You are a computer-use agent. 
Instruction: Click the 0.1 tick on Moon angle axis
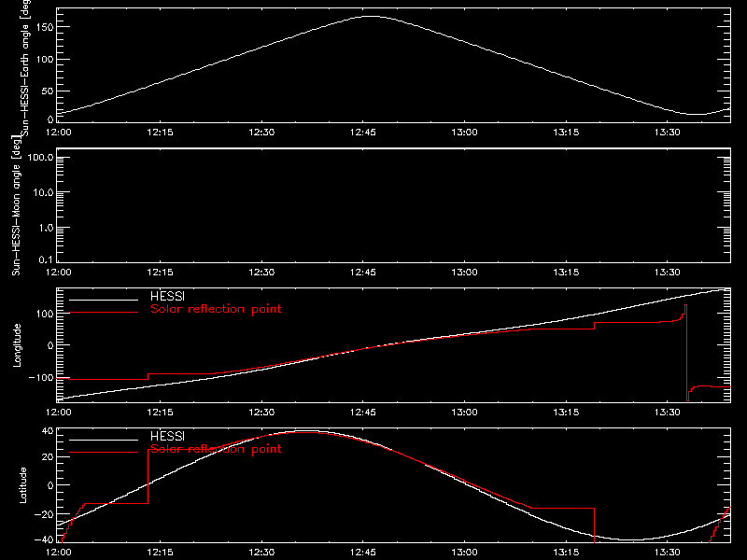[46, 260]
